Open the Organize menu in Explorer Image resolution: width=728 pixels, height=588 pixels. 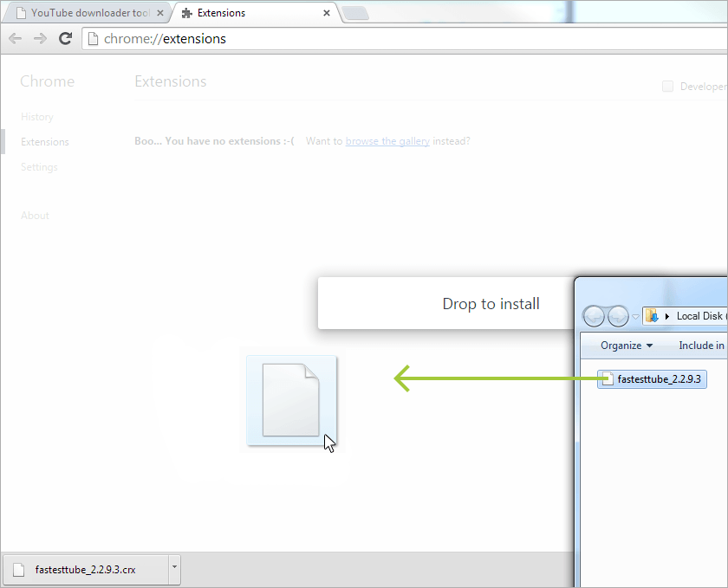(x=627, y=346)
